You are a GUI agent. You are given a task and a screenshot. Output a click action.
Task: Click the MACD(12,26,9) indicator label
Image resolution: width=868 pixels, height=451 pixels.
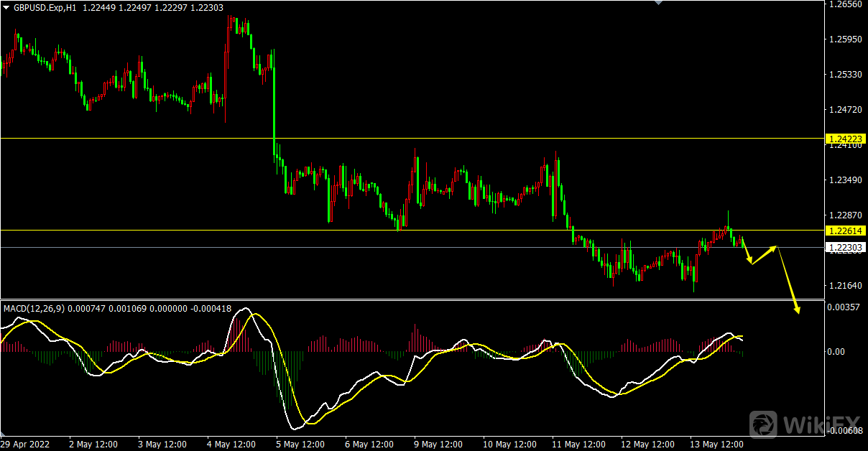click(34, 309)
